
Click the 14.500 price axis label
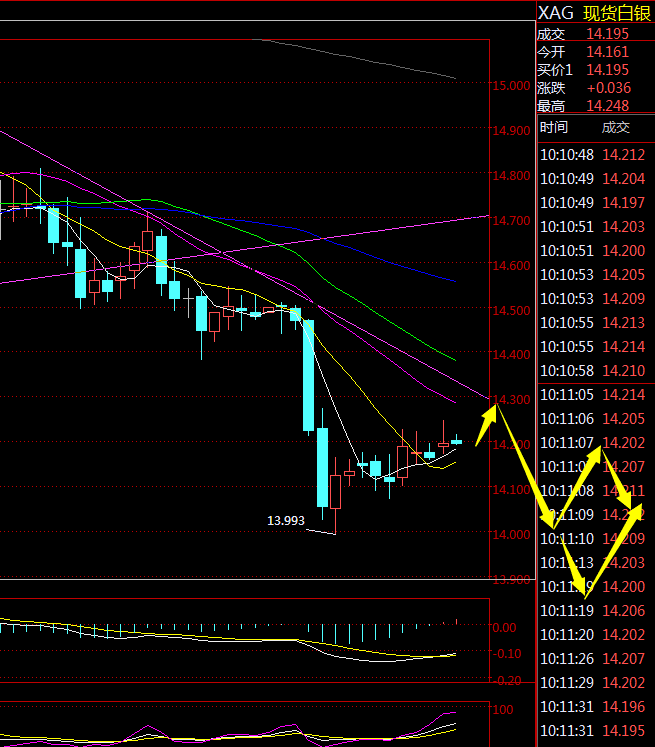[511, 310]
